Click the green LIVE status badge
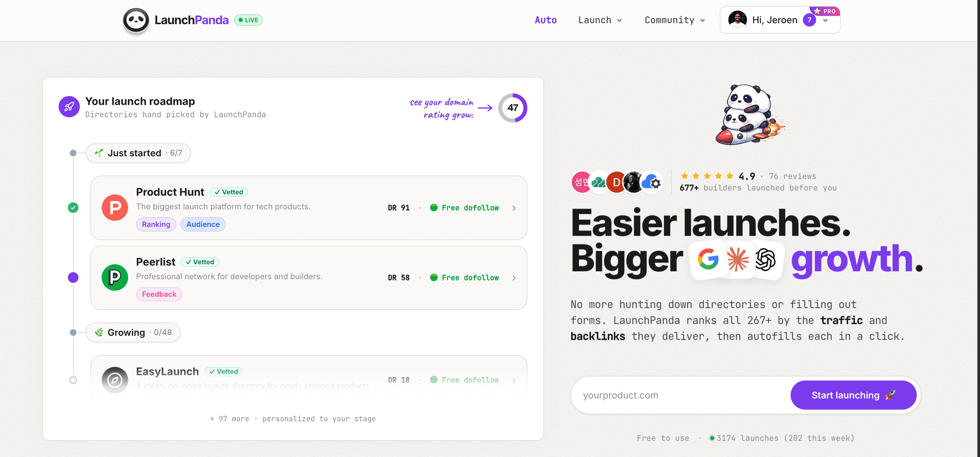Viewport: 980px width, 457px height. click(248, 20)
